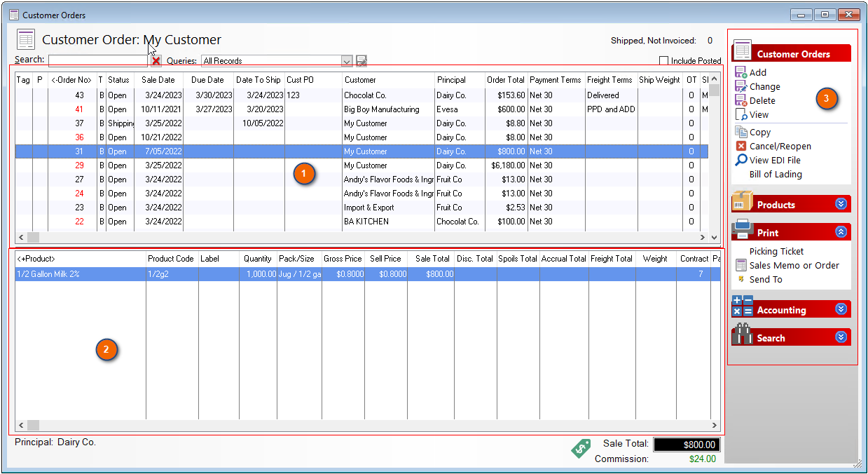
Task: Sort by the Customer column header
Action: tap(388, 80)
